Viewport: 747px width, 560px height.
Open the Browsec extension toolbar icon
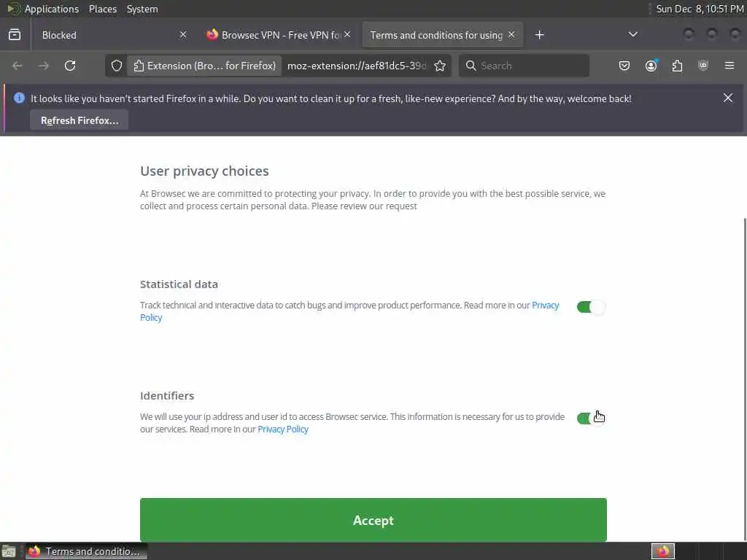coord(703,66)
